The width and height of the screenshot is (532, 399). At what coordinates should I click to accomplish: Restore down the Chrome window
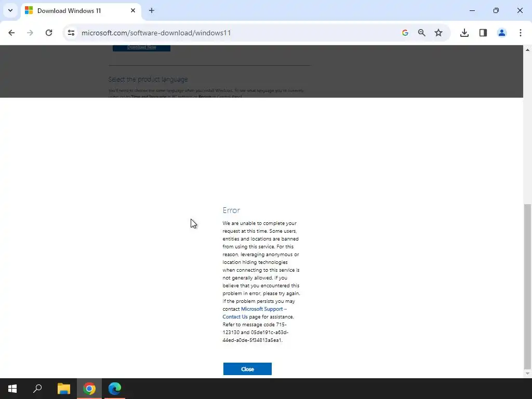click(x=496, y=10)
